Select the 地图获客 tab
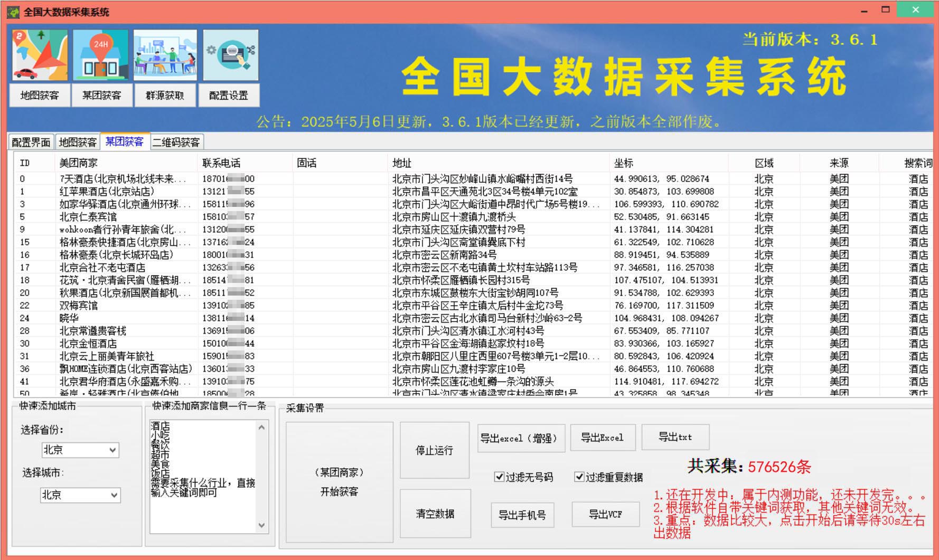Screen dimensions: 939x560 [78, 143]
